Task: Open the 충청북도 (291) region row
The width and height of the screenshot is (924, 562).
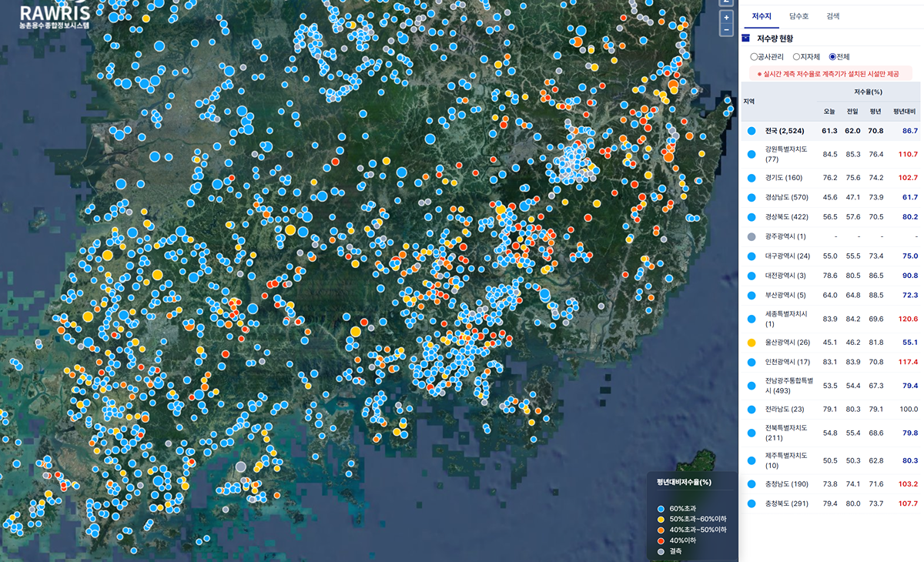Action: (x=831, y=504)
